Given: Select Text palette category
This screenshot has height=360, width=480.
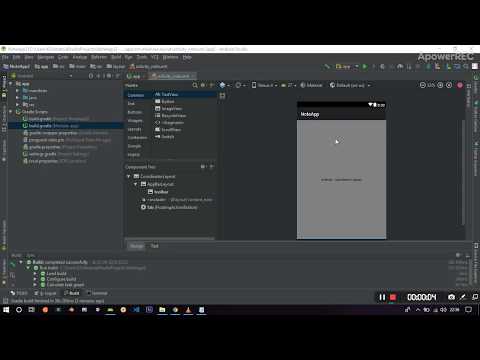Looking at the screenshot, I should [131, 104].
